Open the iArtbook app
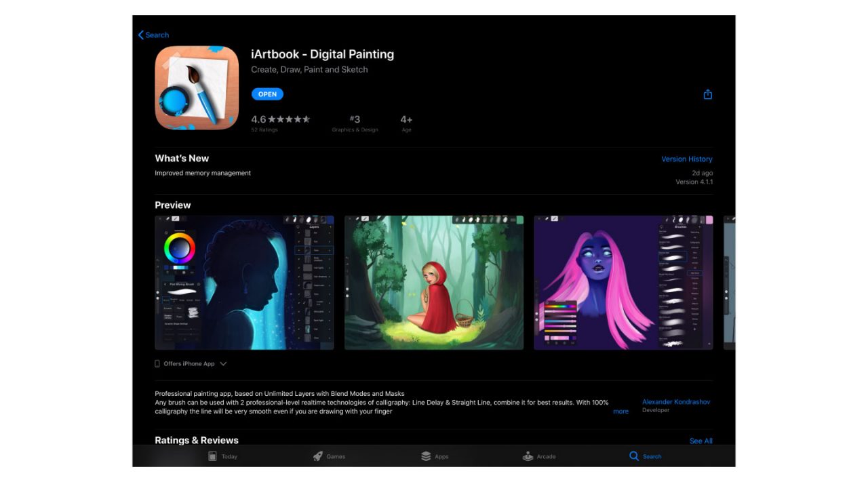 tap(267, 94)
